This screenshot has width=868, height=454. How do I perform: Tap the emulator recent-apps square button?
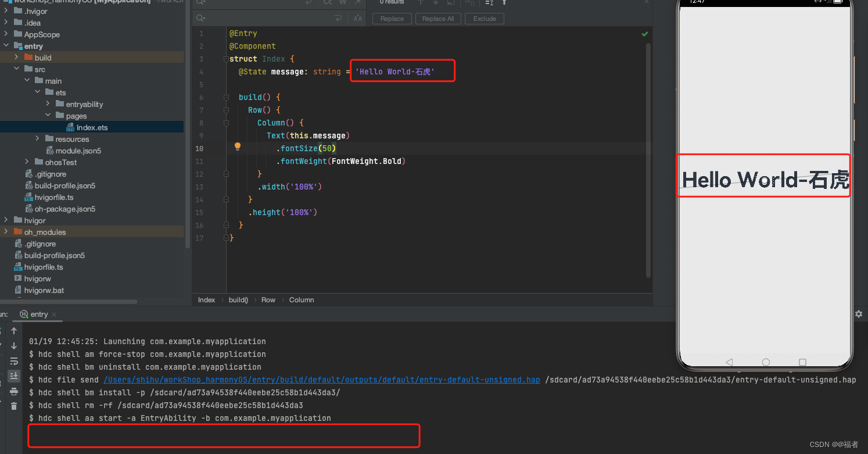point(802,362)
